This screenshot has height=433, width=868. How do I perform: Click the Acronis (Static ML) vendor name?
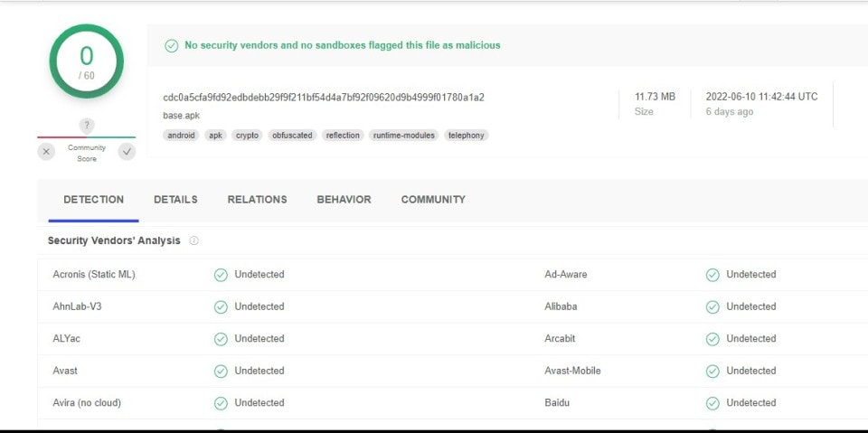point(94,275)
